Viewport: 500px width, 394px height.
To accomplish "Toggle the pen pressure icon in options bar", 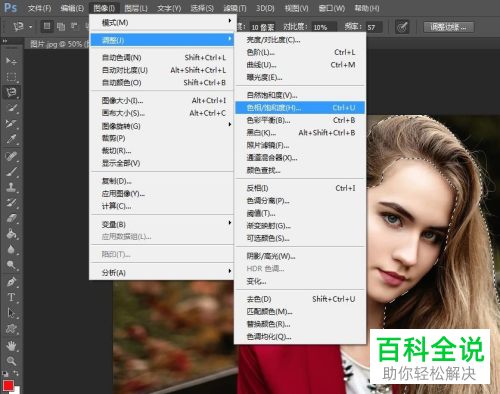I will pyautogui.click(x=402, y=27).
